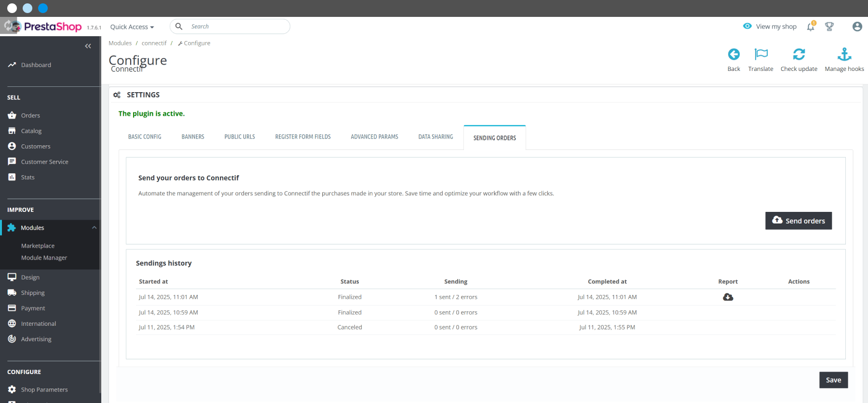Click the Catalog store icon

12,131
